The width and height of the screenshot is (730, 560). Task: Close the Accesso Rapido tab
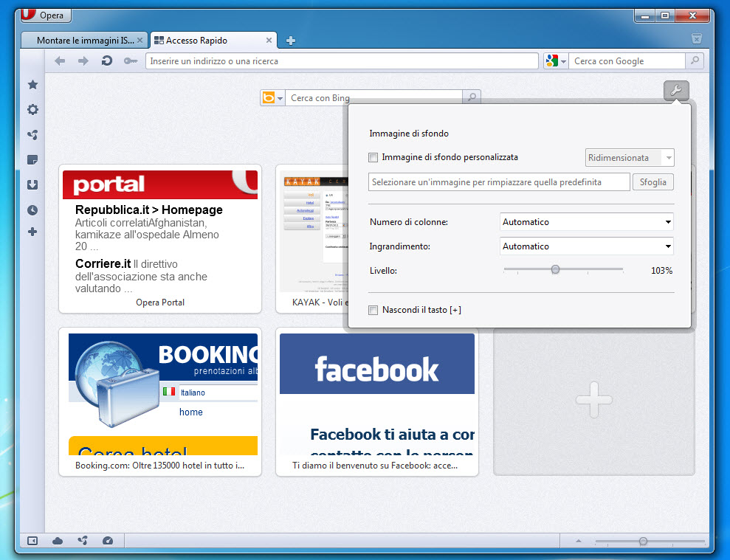(269, 41)
